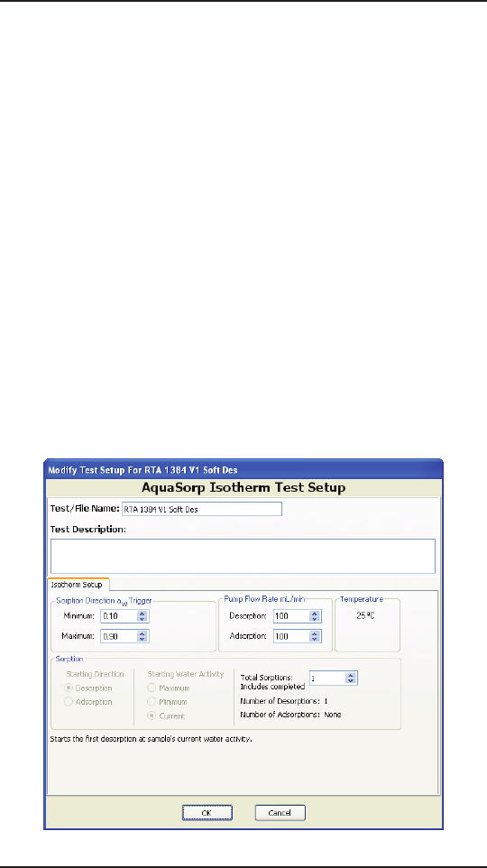Viewport: 487px width, 868px height.
Task: Click into the Test Description text box
Action: 243,556
